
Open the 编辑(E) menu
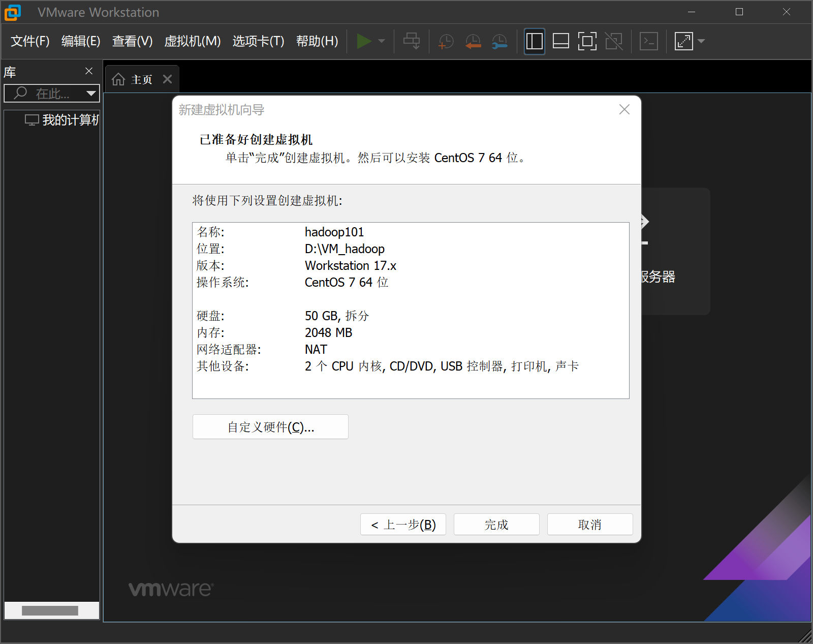pyautogui.click(x=81, y=41)
